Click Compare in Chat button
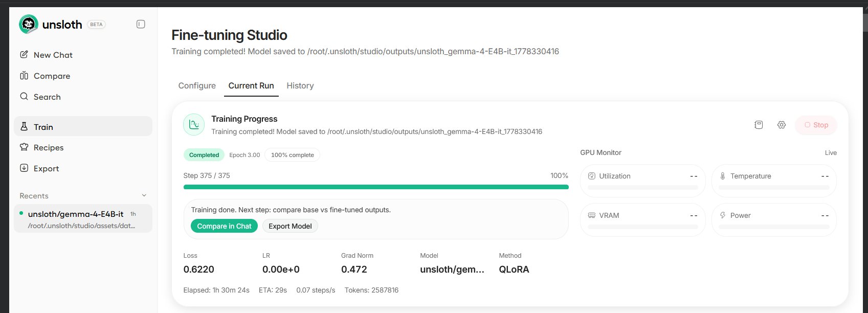868x313 pixels. 224,226
